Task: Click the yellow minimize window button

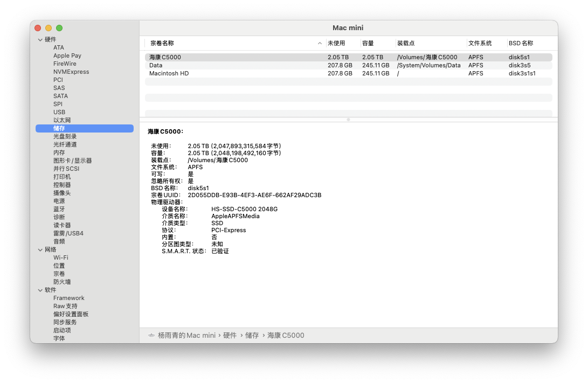Action: [49, 28]
